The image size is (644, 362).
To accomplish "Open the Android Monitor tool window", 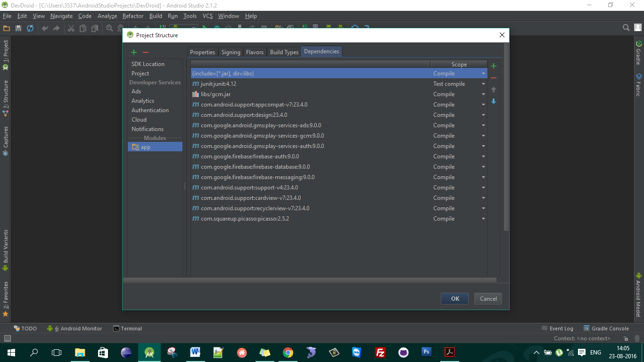I will click(x=74, y=329).
